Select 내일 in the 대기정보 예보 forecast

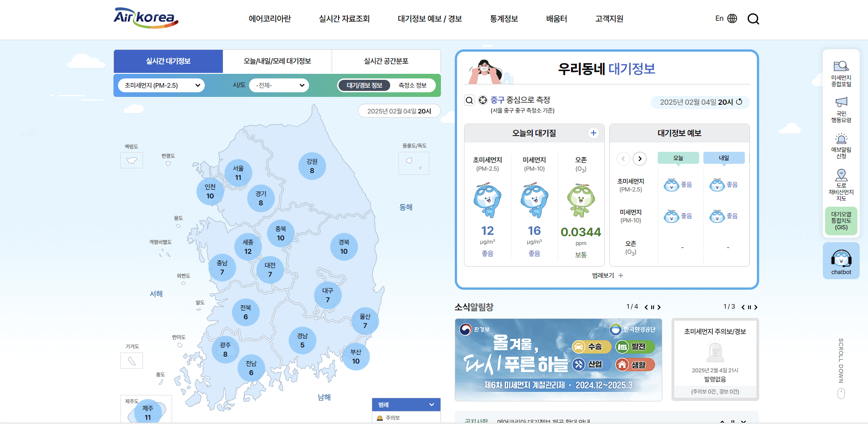pyautogui.click(x=724, y=157)
